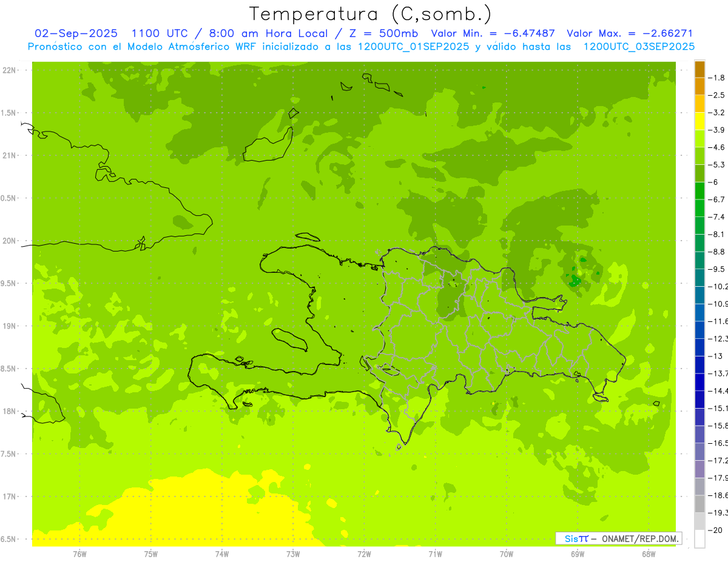Click the "-8.8" legend value
Screen dimensions: 728x562
pos(717,252)
